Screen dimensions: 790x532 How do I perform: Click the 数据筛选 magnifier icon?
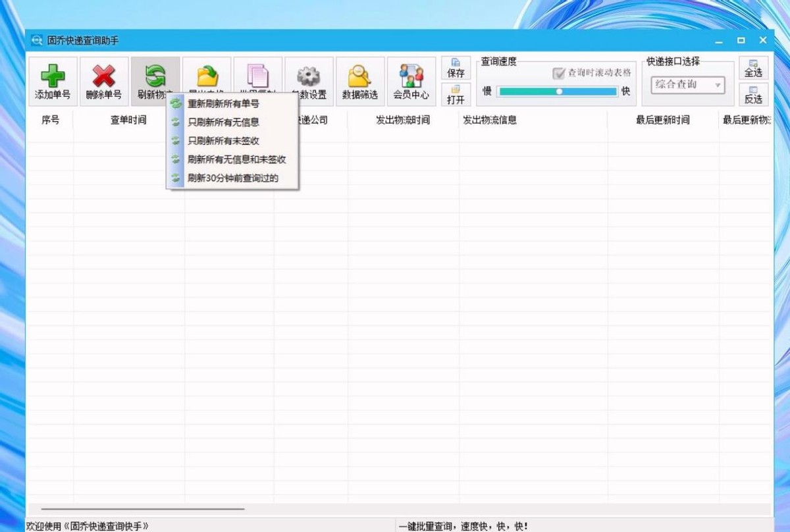pyautogui.click(x=359, y=74)
